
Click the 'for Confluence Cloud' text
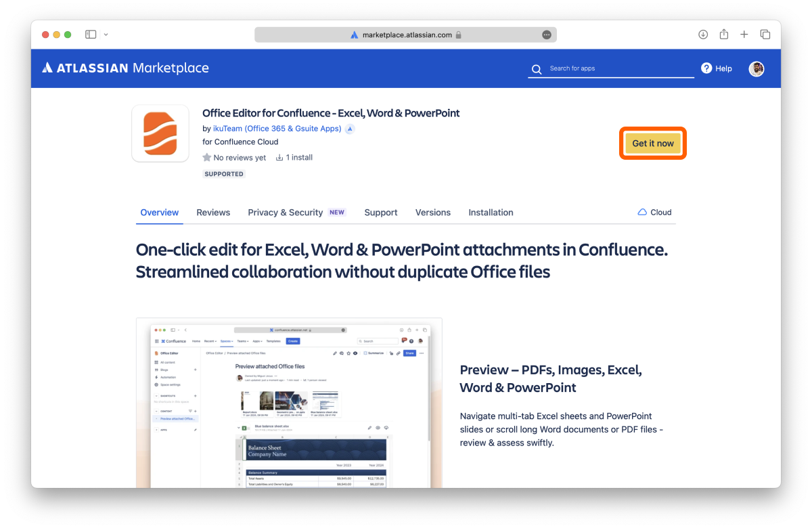(x=240, y=142)
